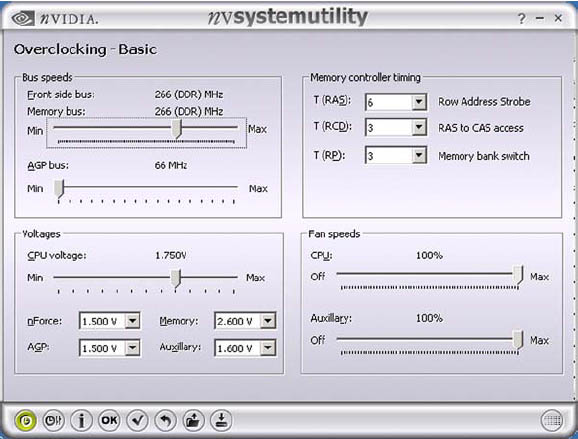This screenshot has width=578, height=439.
Task: Revert changes with the undo arrow icon
Action: tap(165, 420)
